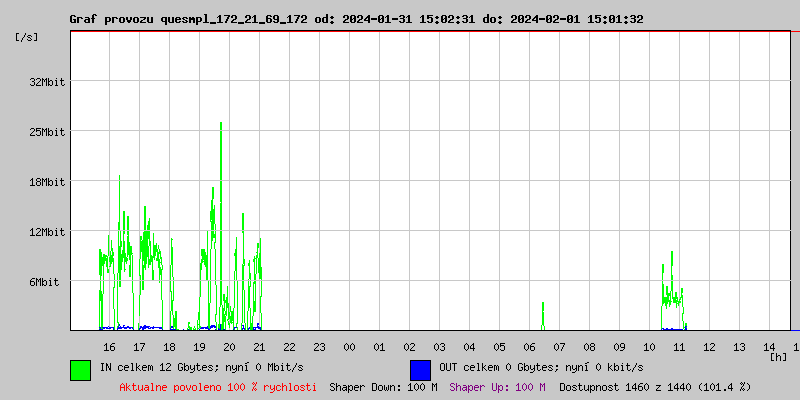
Task: Click the 25Mbit y-axis label
Action: [46, 132]
